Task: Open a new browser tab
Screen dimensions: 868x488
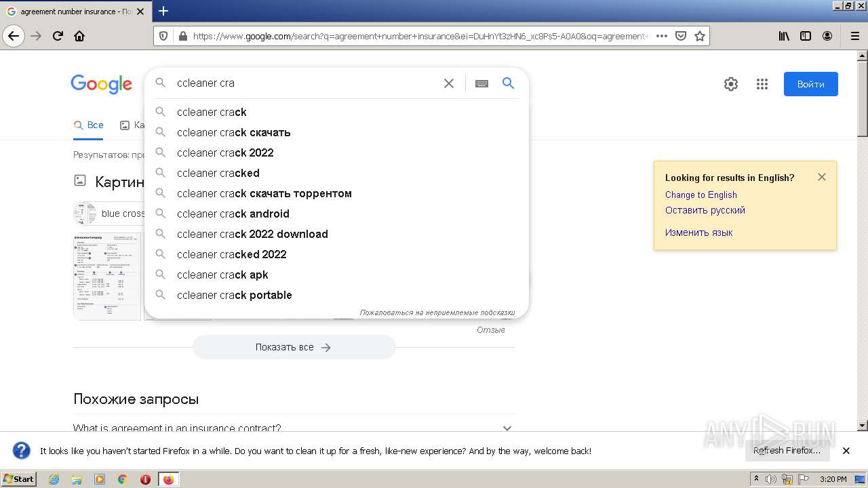Action: 163,11
